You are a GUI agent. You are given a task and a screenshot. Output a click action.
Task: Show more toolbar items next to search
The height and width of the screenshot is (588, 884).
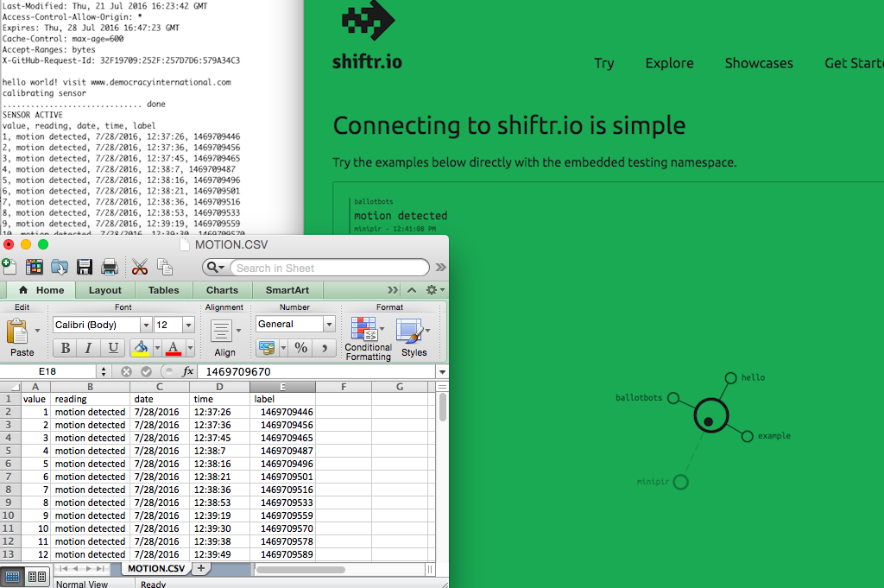tap(441, 267)
